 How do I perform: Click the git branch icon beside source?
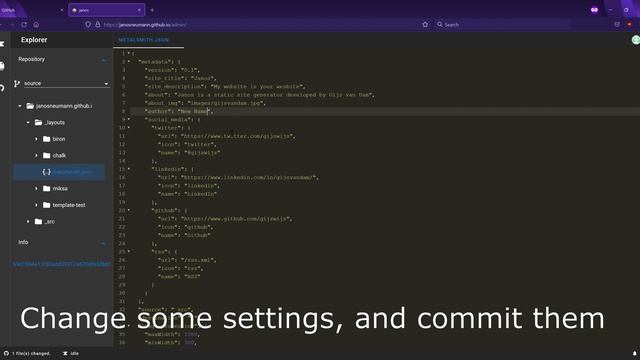17,83
